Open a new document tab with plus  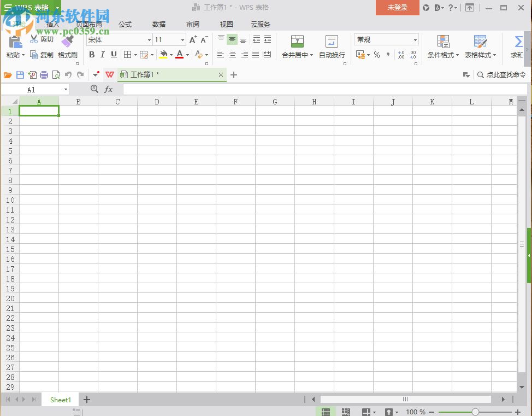tap(234, 75)
